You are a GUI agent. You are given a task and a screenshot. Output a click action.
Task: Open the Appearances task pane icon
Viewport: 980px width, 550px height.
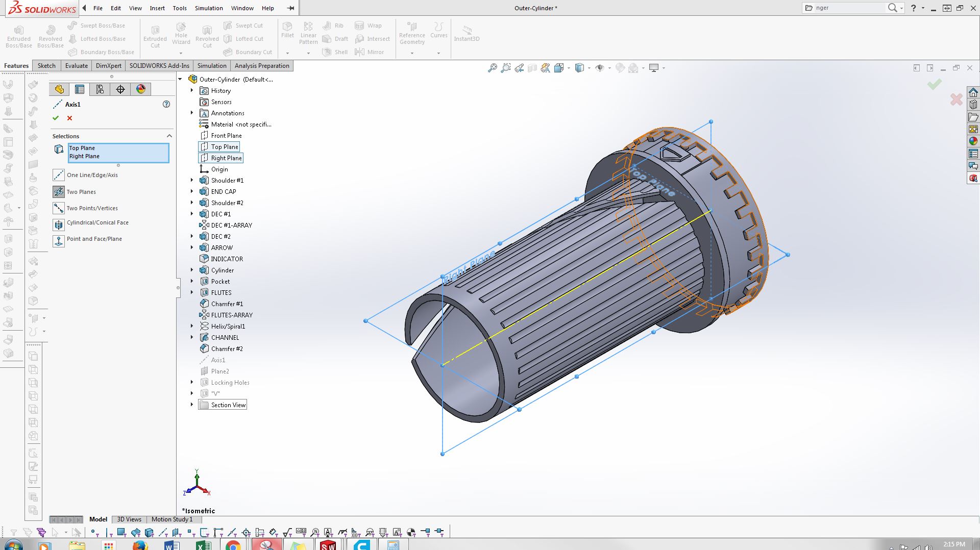click(x=973, y=141)
